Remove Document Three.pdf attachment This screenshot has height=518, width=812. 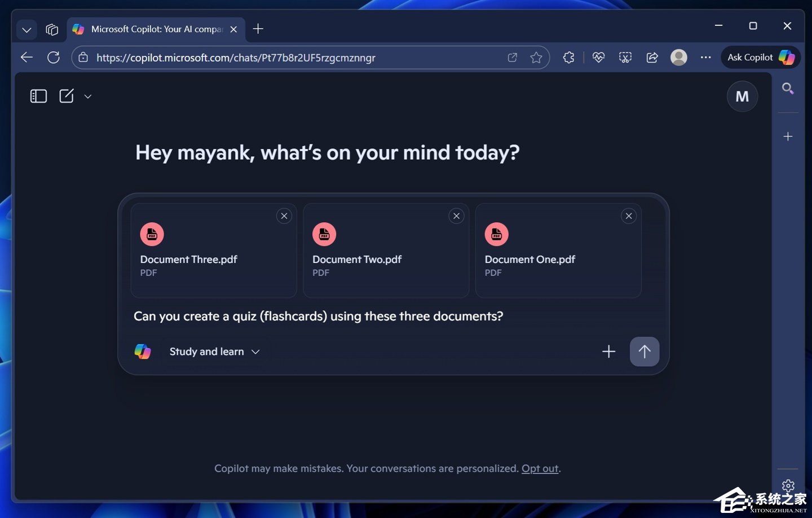click(284, 216)
